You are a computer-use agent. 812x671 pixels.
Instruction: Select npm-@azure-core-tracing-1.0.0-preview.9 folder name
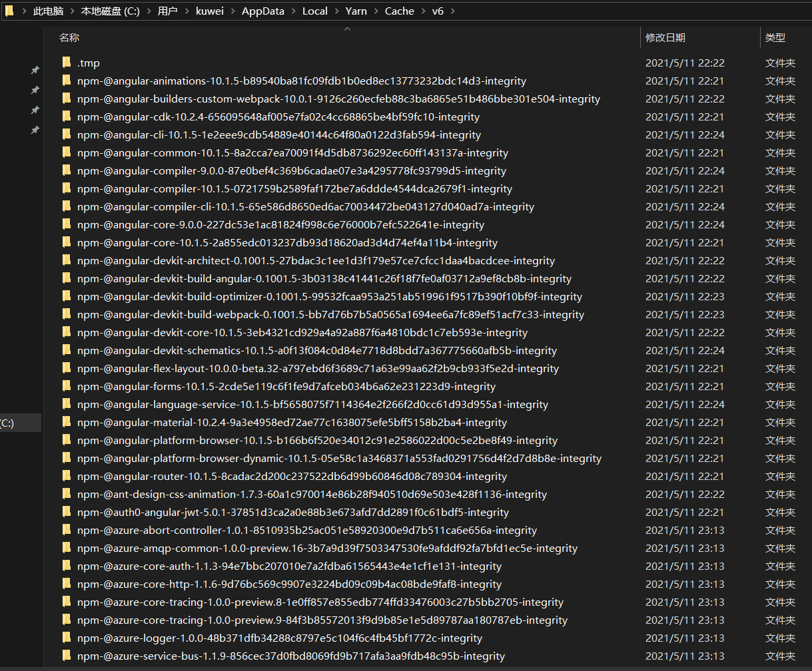322,620
